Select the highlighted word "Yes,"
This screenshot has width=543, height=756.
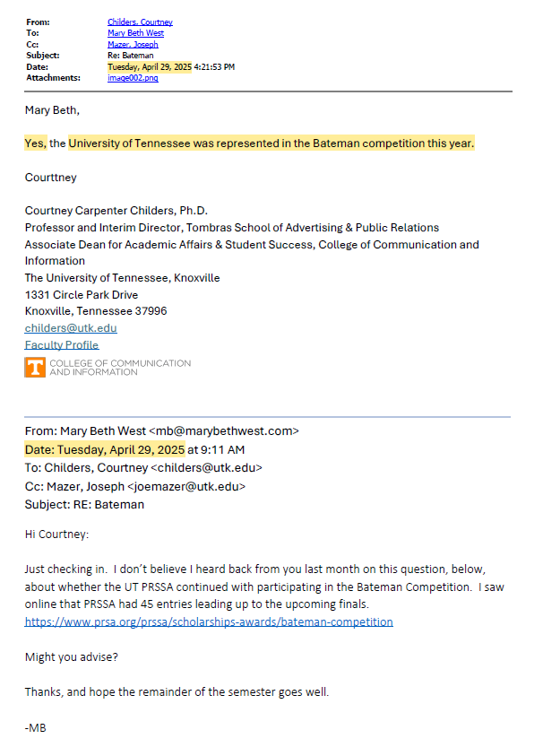pos(35,143)
